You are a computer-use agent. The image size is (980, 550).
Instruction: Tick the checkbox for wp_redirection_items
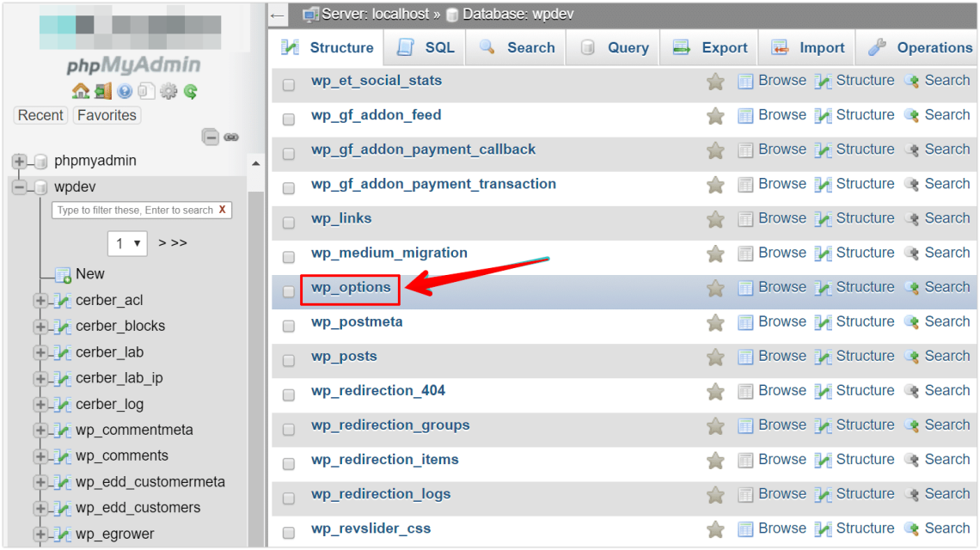click(x=289, y=463)
